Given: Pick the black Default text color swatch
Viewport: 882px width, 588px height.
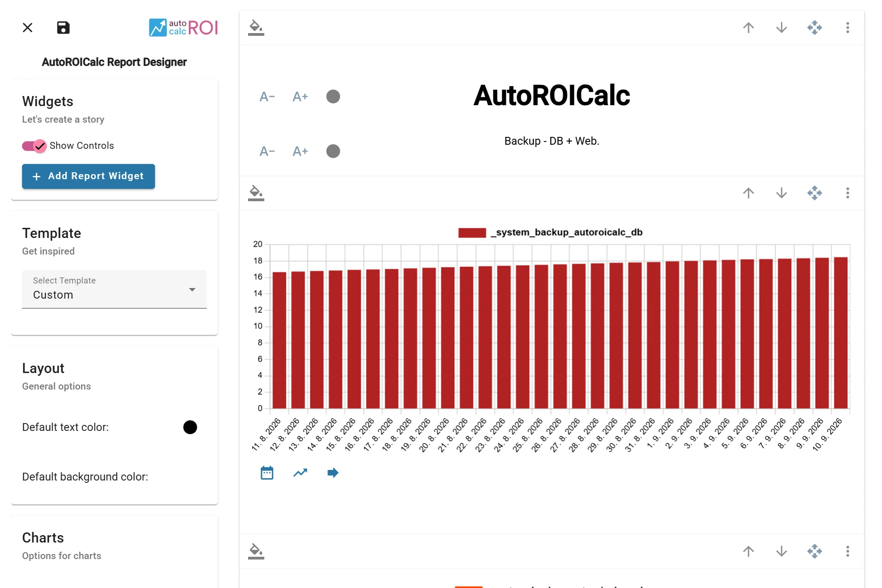Looking at the screenshot, I should click(190, 427).
